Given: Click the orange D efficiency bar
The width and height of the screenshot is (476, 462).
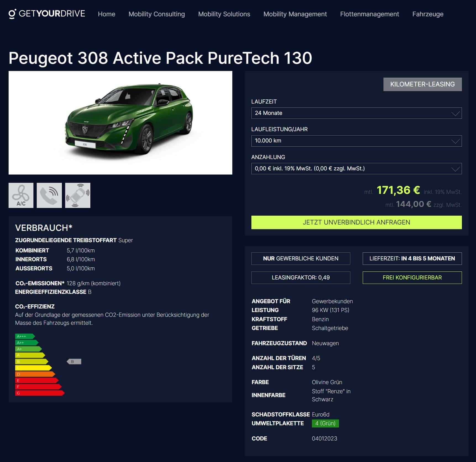Looking at the screenshot, I should (x=35, y=374).
